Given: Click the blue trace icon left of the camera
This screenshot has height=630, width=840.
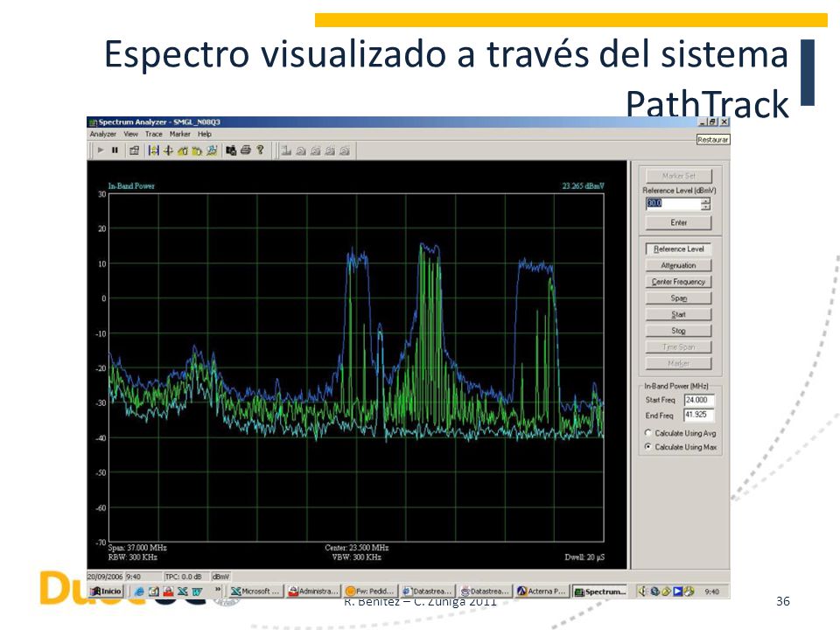Looking at the screenshot, I should [x=212, y=151].
